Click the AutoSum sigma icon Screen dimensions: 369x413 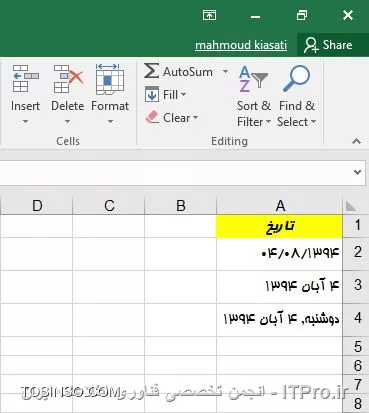coord(151,71)
